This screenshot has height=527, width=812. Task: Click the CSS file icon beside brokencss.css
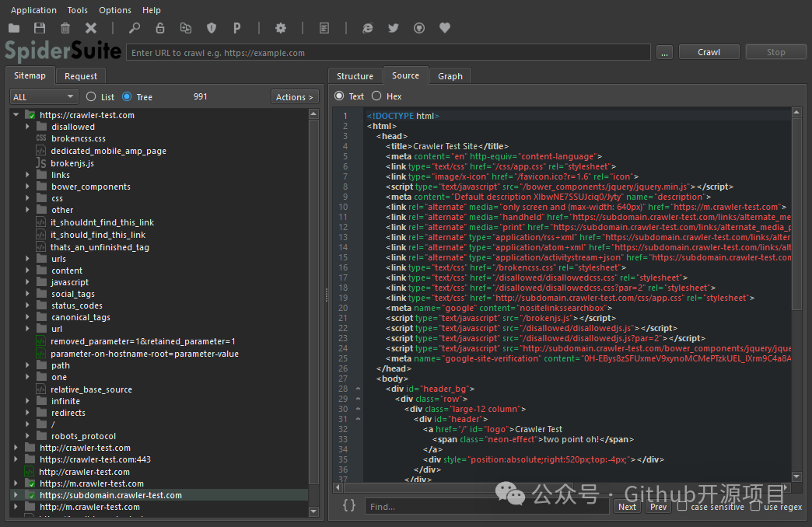pyautogui.click(x=41, y=138)
